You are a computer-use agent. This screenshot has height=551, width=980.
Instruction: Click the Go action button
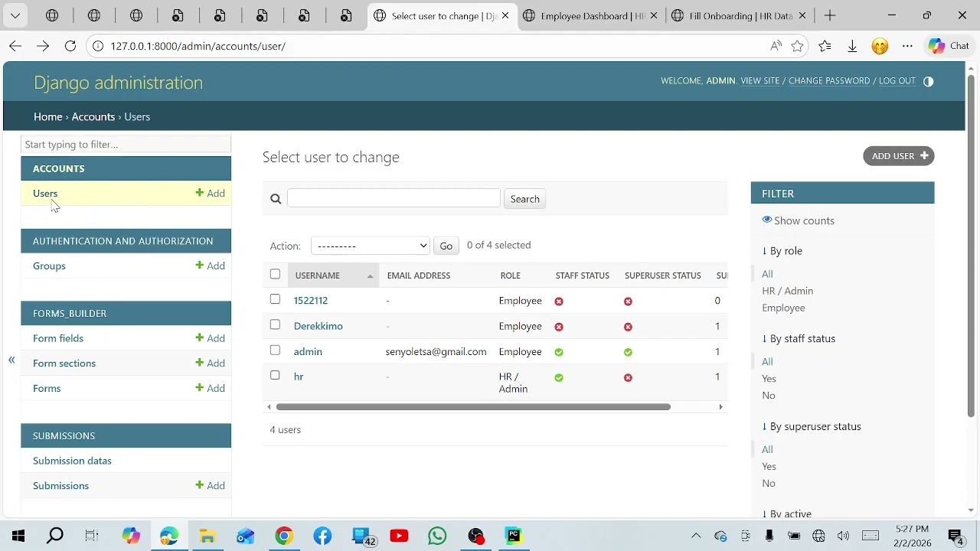[446, 246]
